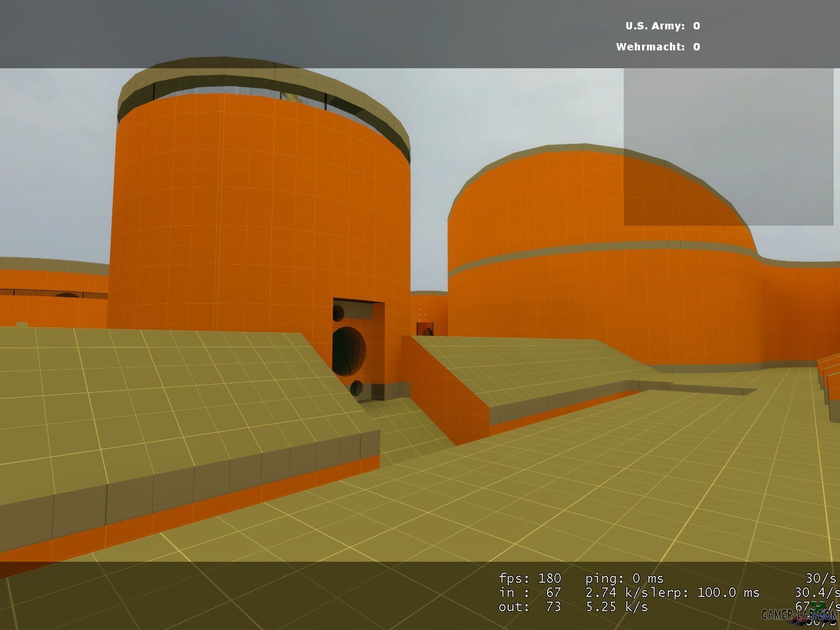
Task: Click the in: 67 network stat
Action: click(x=530, y=593)
